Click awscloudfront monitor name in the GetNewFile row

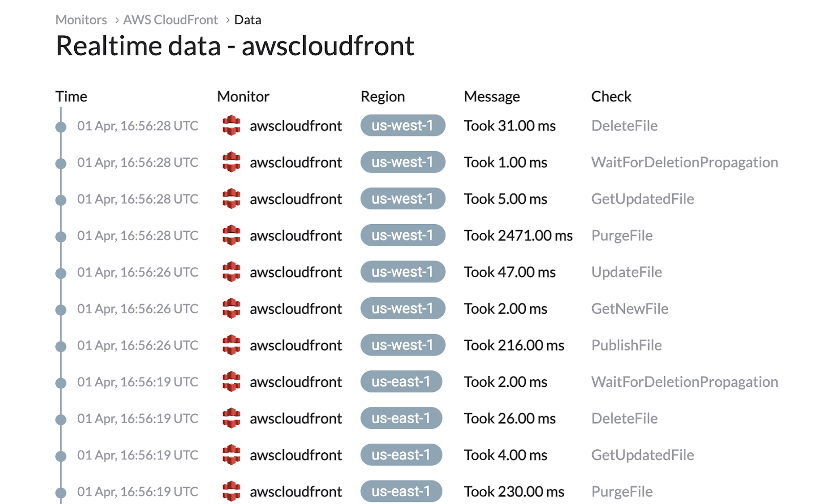296,309
